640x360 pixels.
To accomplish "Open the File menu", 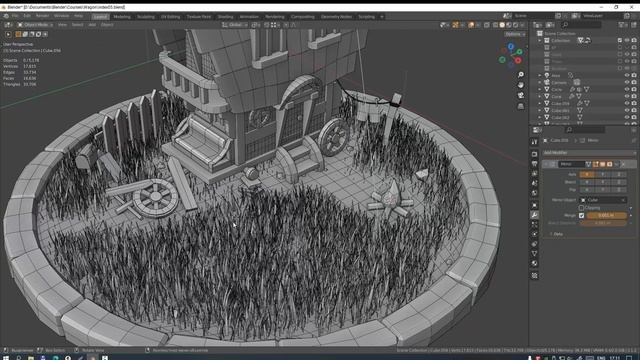I will click(15, 16).
